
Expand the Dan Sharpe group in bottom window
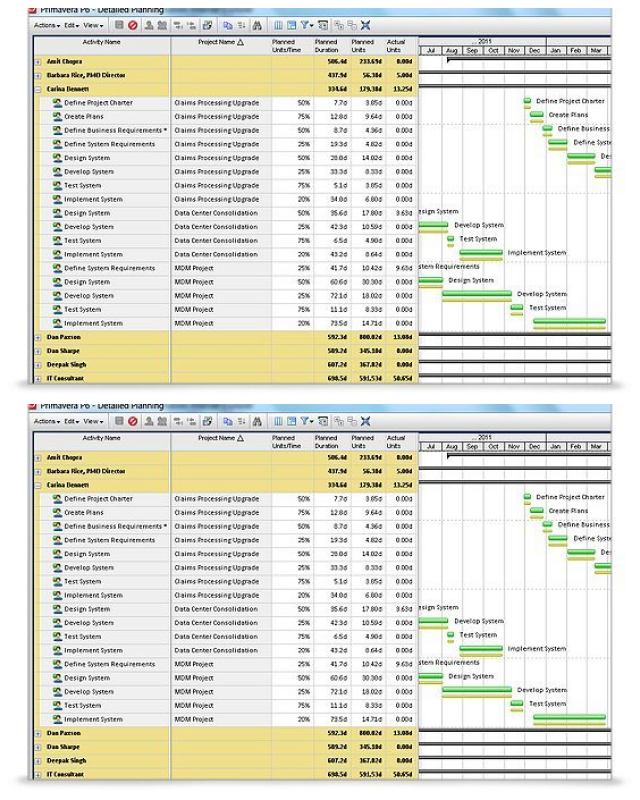click(38, 747)
